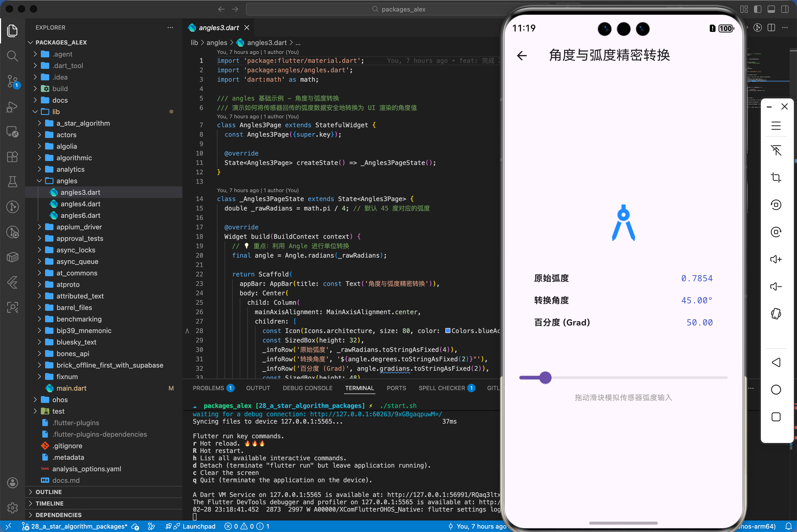Switch to the DEBUG CONSOLE tab

tap(308, 388)
